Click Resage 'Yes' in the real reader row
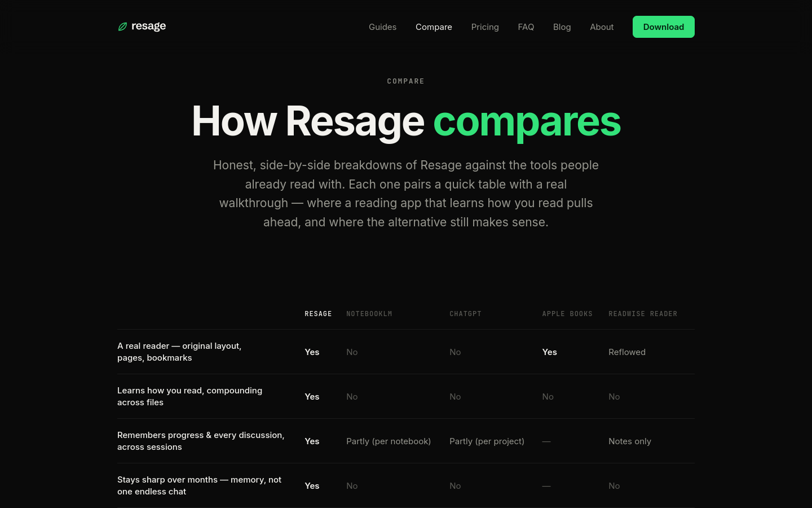812x508 pixels. pyautogui.click(x=312, y=352)
